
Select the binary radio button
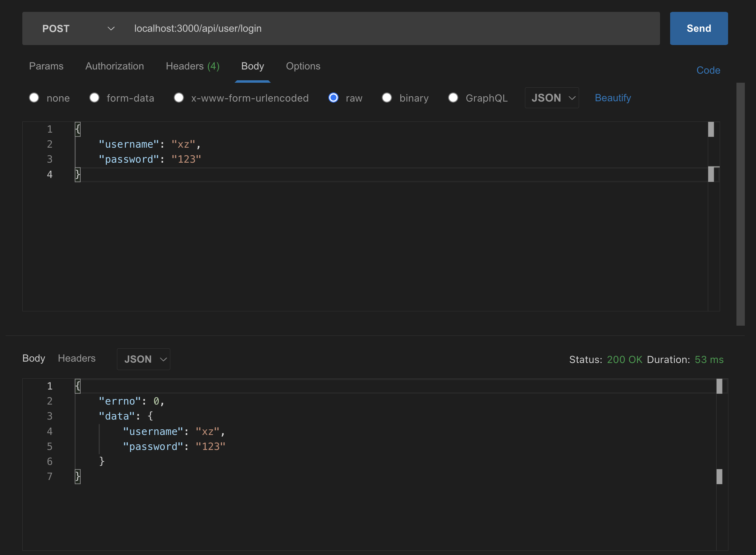[x=387, y=98]
